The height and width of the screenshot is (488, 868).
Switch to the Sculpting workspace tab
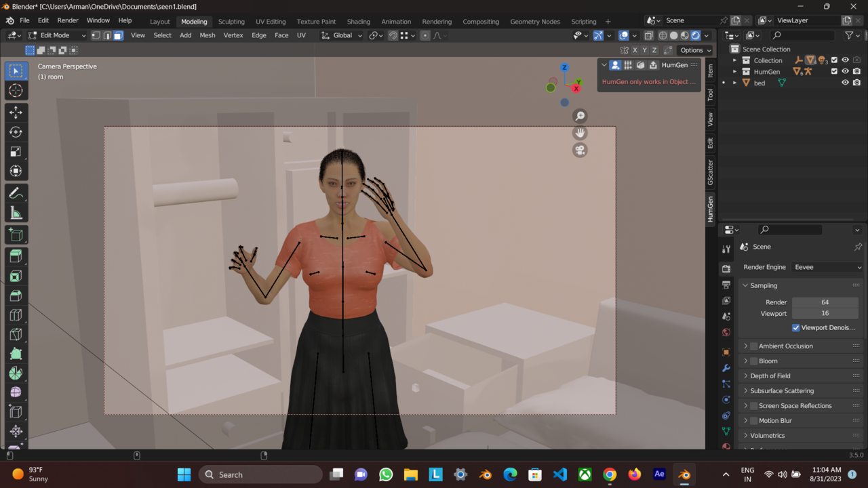(231, 21)
